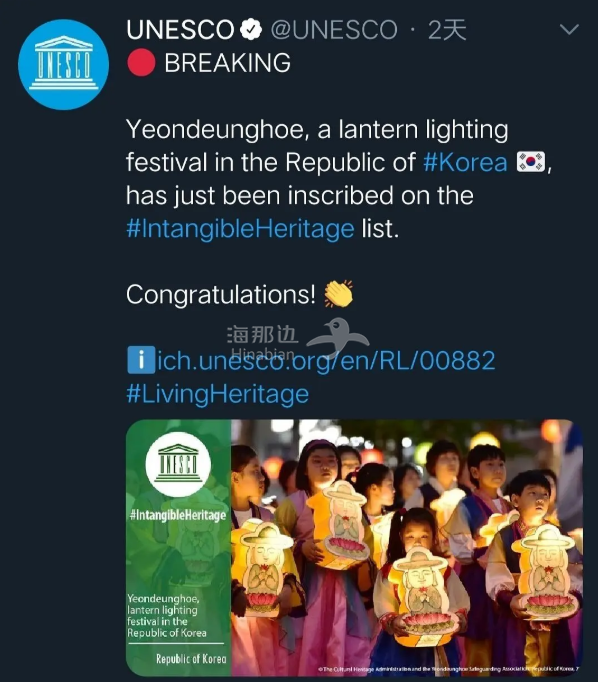
Task: Click the clapping hands emoji
Action: coord(339,294)
